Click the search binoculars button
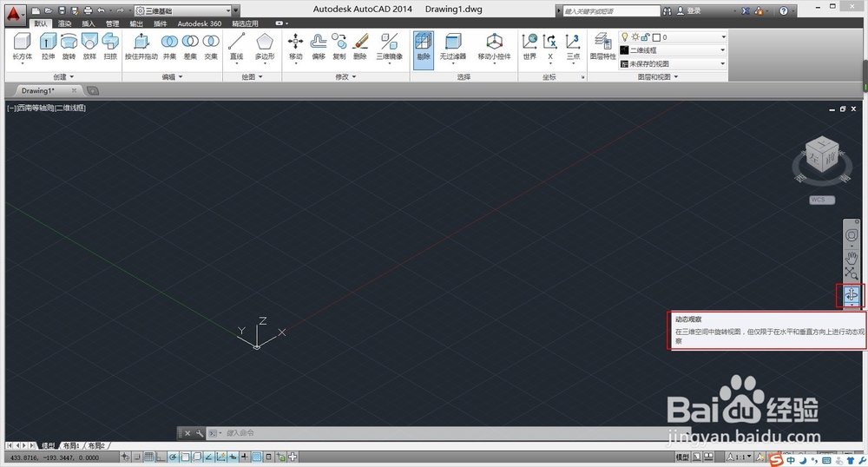 [667, 10]
